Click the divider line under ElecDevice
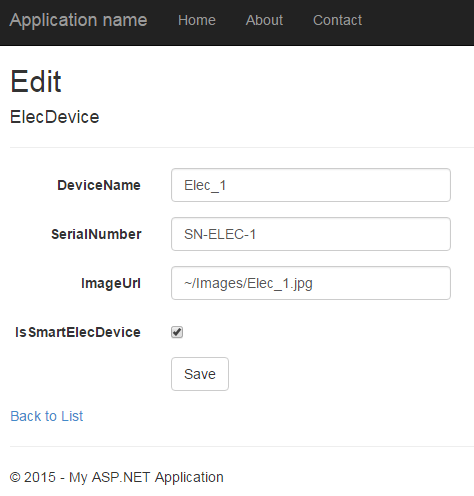474x496 pixels. point(242,147)
